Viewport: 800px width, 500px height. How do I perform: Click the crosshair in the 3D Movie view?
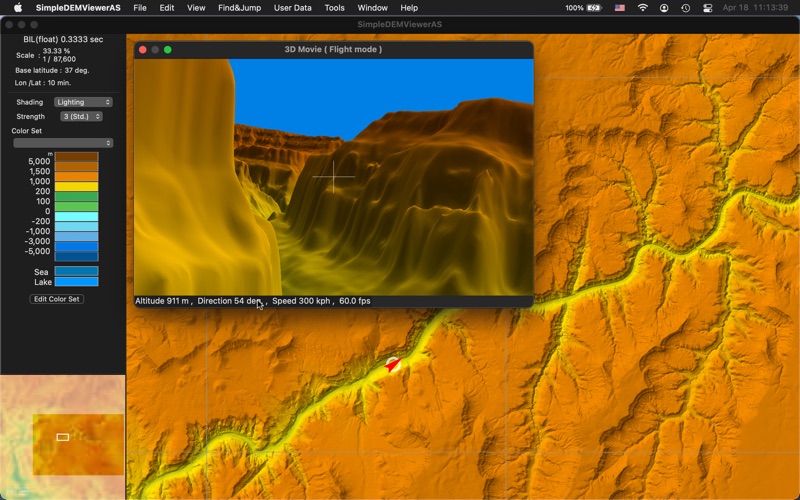click(334, 177)
